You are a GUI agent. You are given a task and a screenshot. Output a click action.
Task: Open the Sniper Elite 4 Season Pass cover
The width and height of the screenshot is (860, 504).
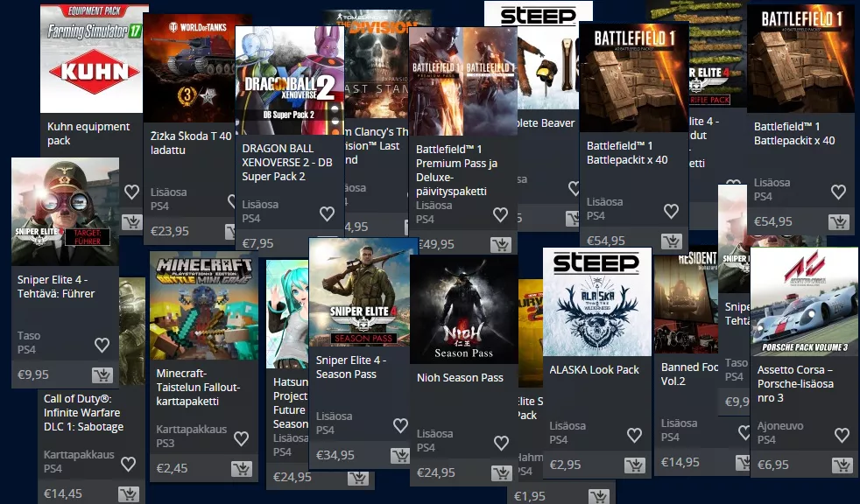pos(363,292)
